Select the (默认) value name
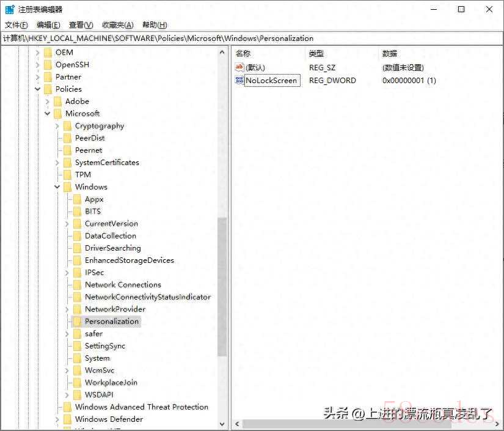504x431 pixels. click(255, 67)
